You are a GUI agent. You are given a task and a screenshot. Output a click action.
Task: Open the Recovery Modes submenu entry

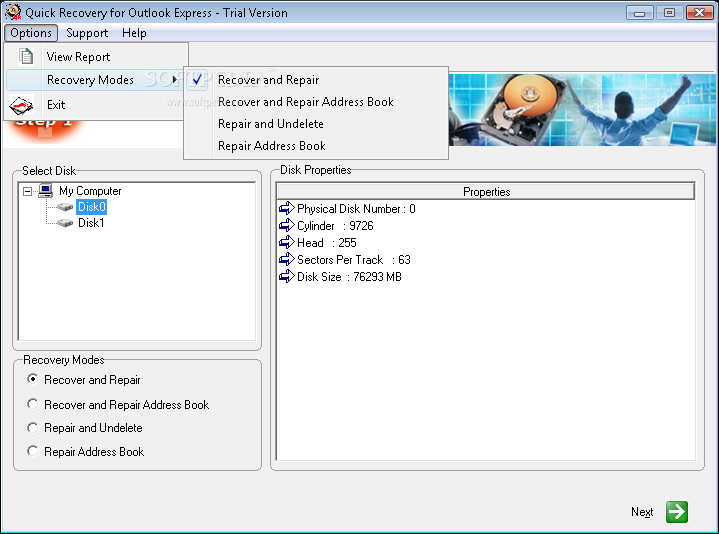click(96, 80)
